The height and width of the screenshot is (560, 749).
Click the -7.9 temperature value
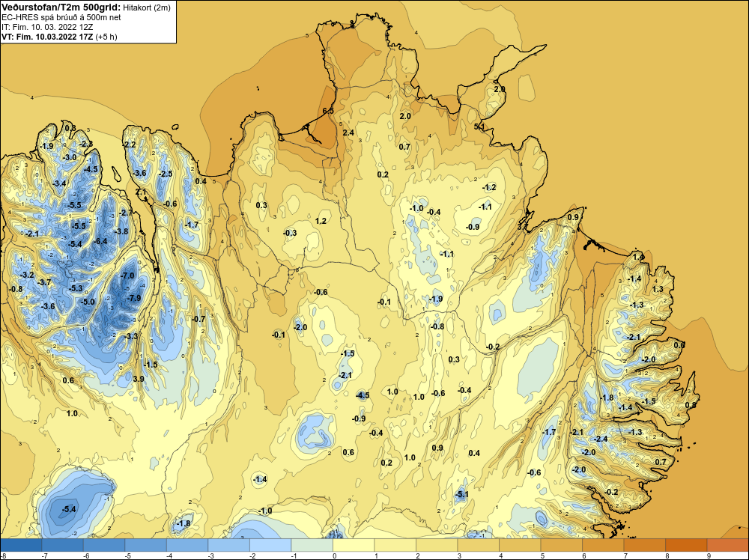133,298
